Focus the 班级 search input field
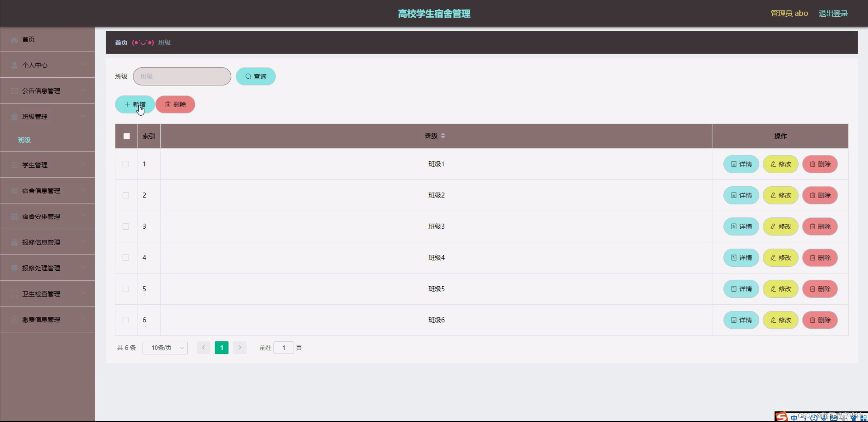The image size is (868, 422). [x=182, y=76]
